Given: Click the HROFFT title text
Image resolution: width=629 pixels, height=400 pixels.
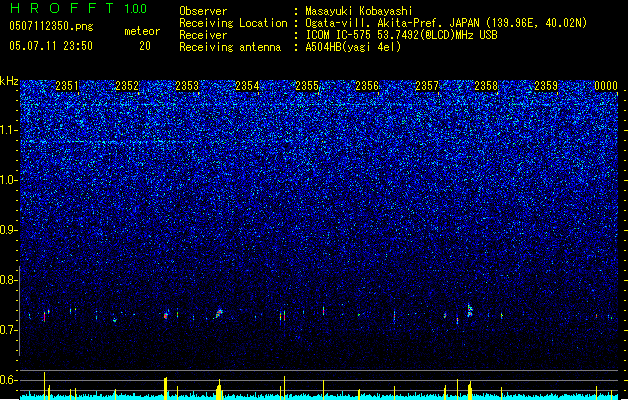Looking at the screenshot, I should [62, 8].
